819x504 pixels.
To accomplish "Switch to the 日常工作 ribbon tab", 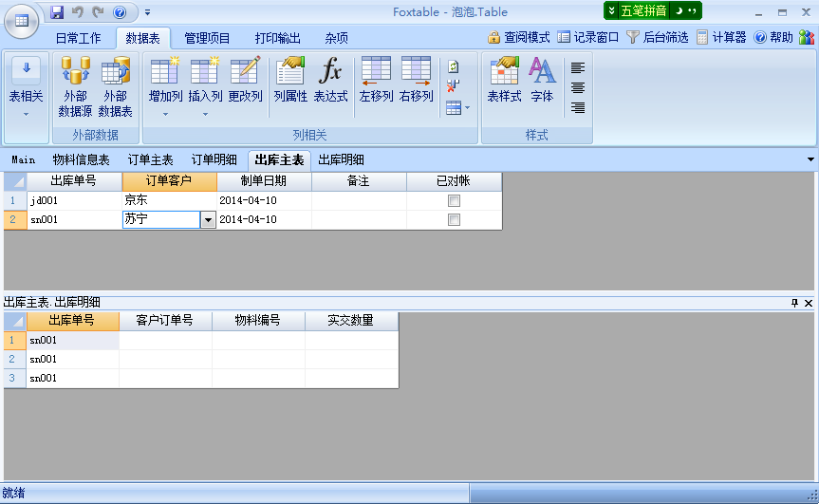I will (79, 38).
